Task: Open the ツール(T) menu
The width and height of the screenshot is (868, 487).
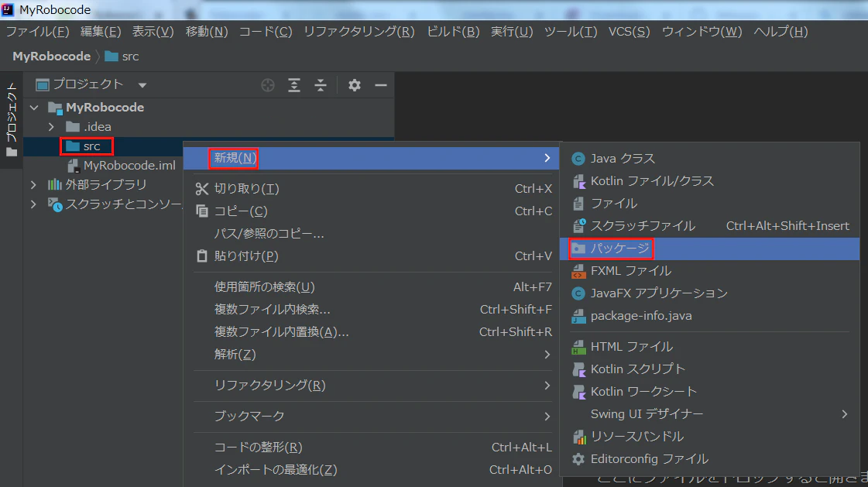Action: point(571,32)
